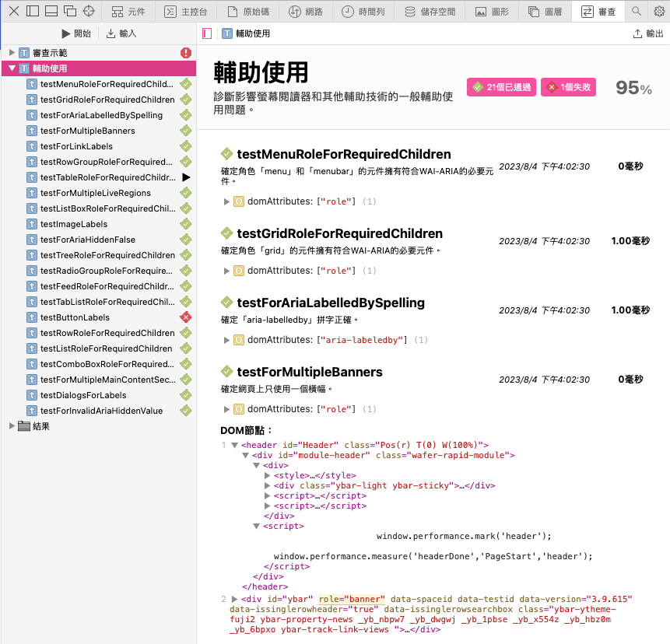Viewport: 670px width, 644px height.
Task: Import an audit with 輸入 button
Action: 121,33
